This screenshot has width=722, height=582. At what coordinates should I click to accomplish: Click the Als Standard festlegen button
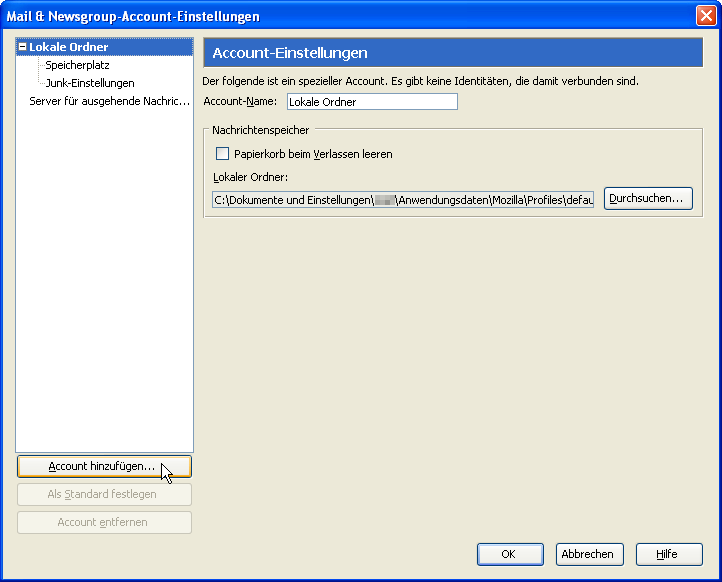point(104,495)
